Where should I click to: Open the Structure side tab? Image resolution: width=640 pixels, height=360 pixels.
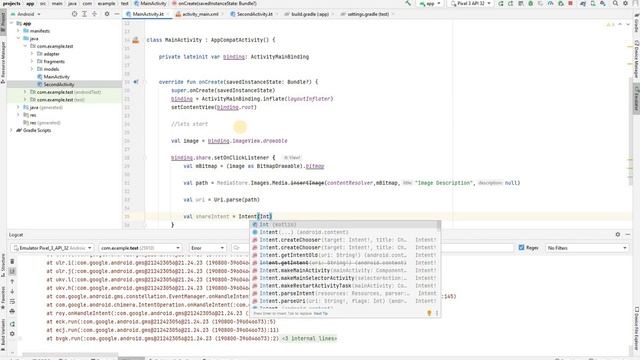(3, 264)
